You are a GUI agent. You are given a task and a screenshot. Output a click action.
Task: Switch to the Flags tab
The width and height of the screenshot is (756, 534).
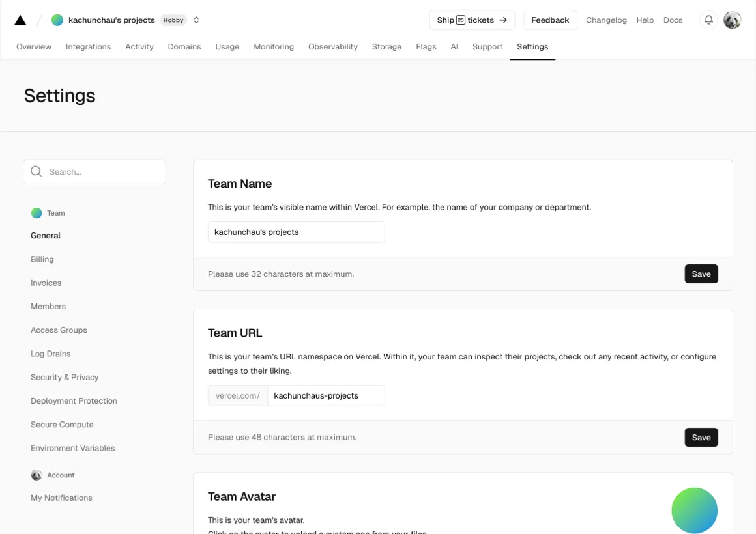(x=426, y=47)
